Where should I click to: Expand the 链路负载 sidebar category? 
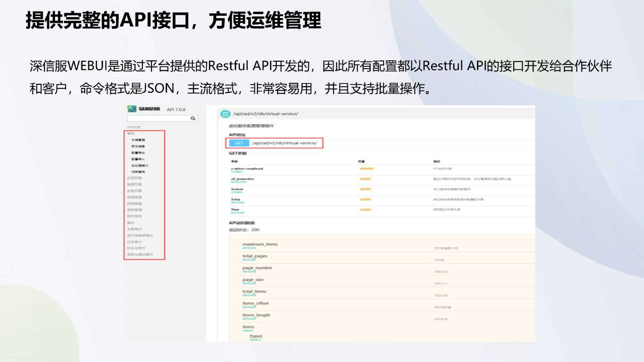(x=134, y=185)
